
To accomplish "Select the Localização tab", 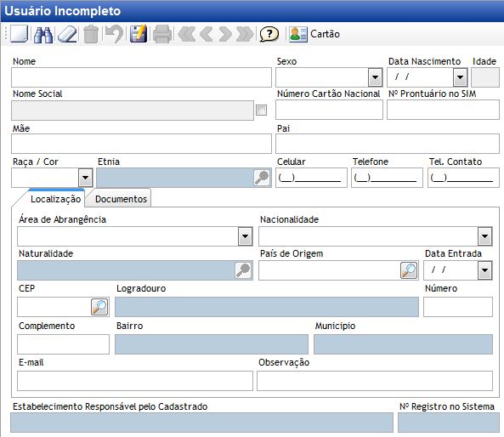I will point(55,199).
